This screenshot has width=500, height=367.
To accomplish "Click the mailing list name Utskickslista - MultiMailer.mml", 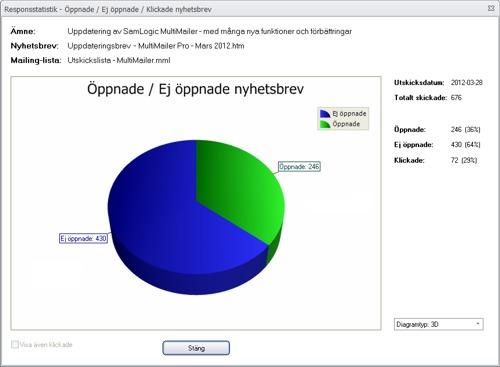I will [119, 60].
